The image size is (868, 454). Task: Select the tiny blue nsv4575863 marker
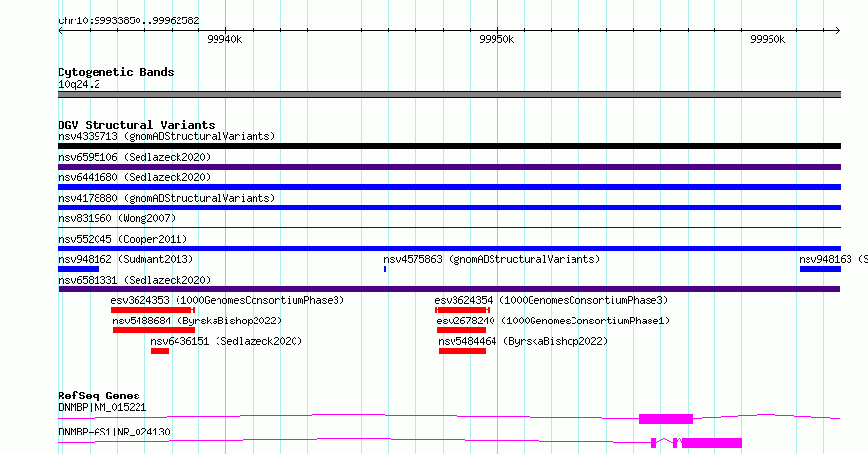pyautogui.click(x=385, y=269)
